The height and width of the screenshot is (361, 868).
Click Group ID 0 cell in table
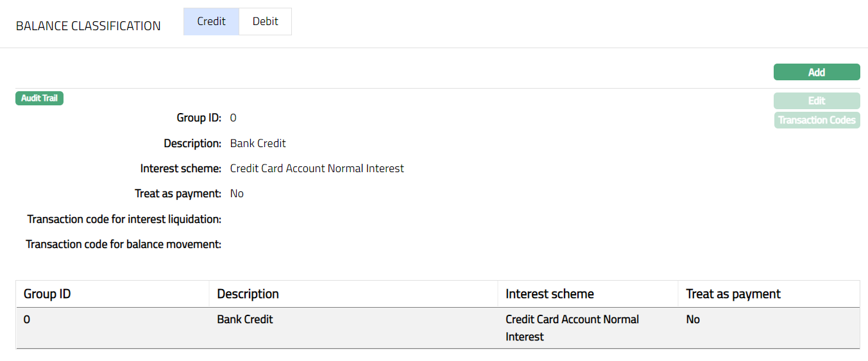click(x=28, y=319)
